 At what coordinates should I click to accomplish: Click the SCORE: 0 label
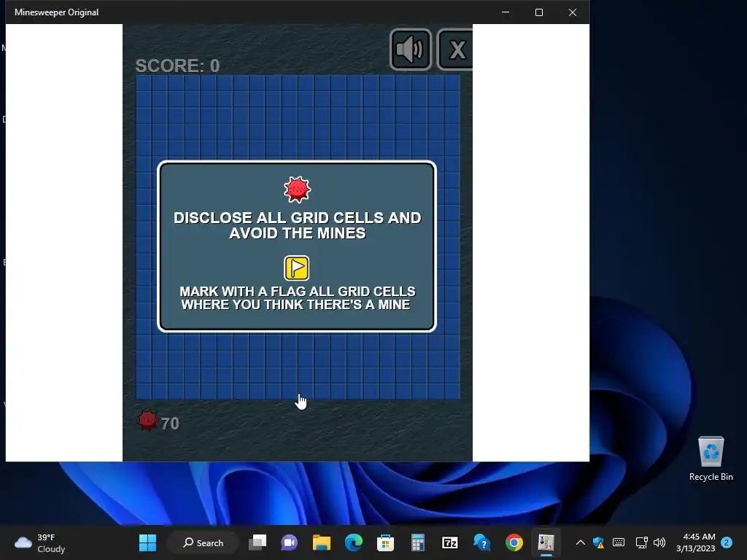tap(178, 66)
